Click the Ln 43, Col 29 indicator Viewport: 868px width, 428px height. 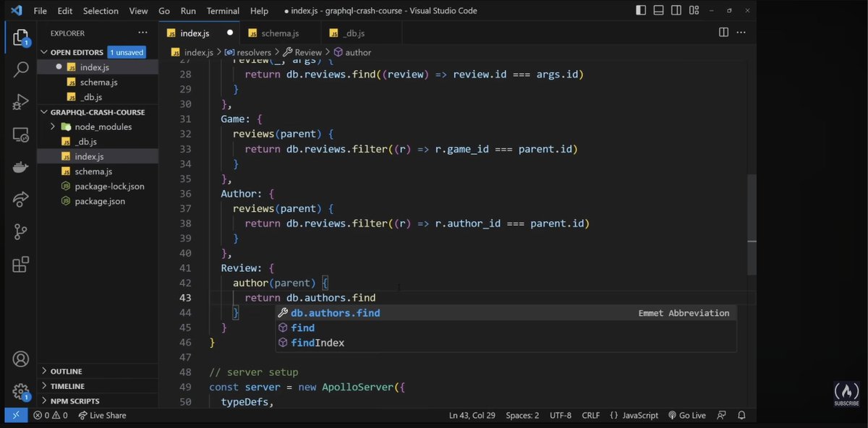(472, 415)
